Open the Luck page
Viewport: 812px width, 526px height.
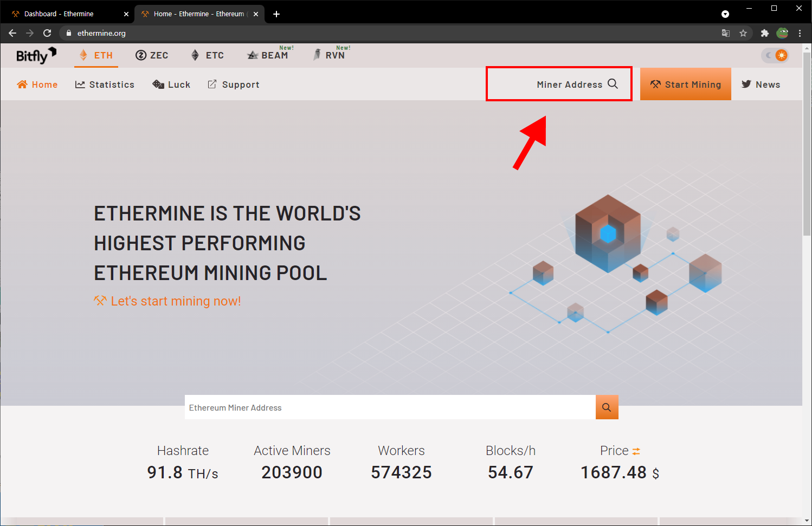[171, 85]
